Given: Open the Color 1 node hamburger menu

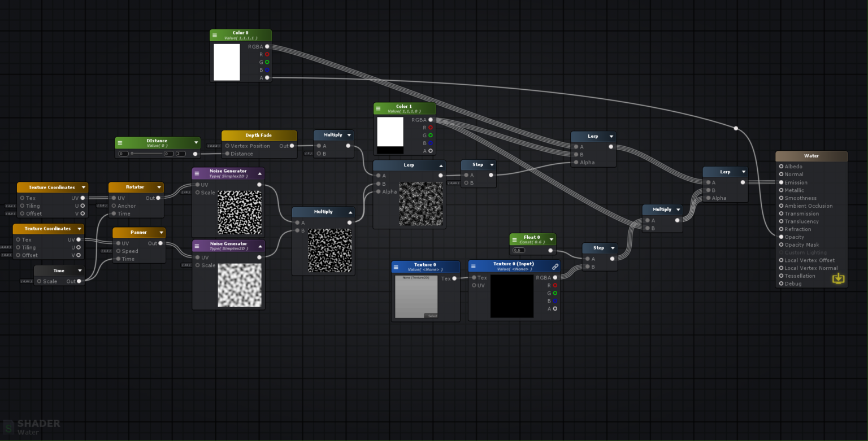Looking at the screenshot, I should (378, 108).
